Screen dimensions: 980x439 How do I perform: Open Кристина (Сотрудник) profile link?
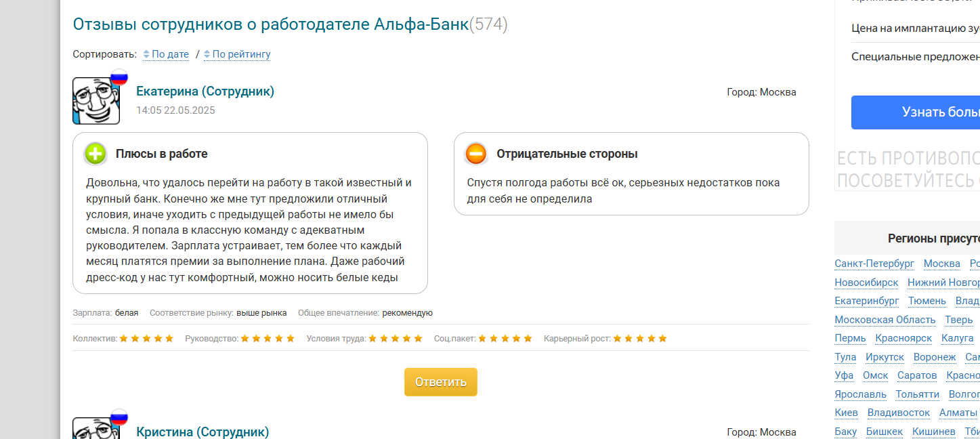click(x=203, y=432)
